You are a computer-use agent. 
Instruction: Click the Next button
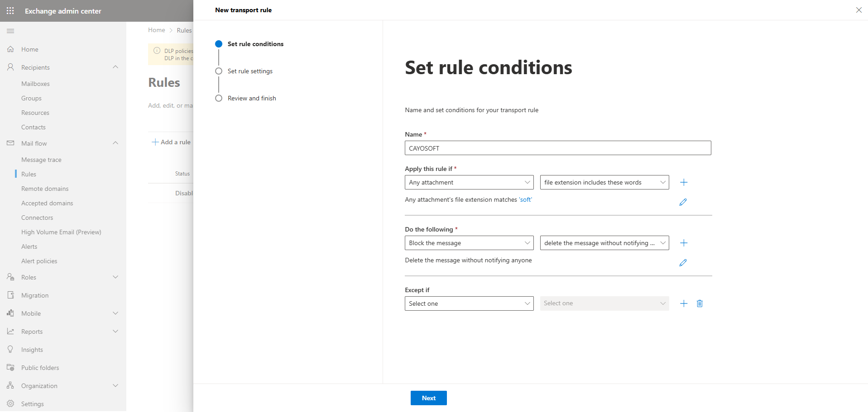428,398
